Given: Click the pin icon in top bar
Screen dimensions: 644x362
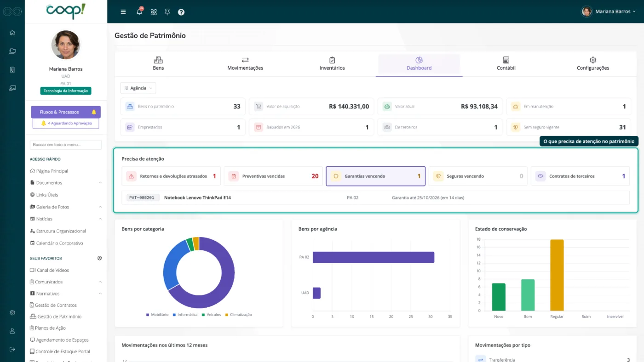Looking at the screenshot, I should coord(167,12).
